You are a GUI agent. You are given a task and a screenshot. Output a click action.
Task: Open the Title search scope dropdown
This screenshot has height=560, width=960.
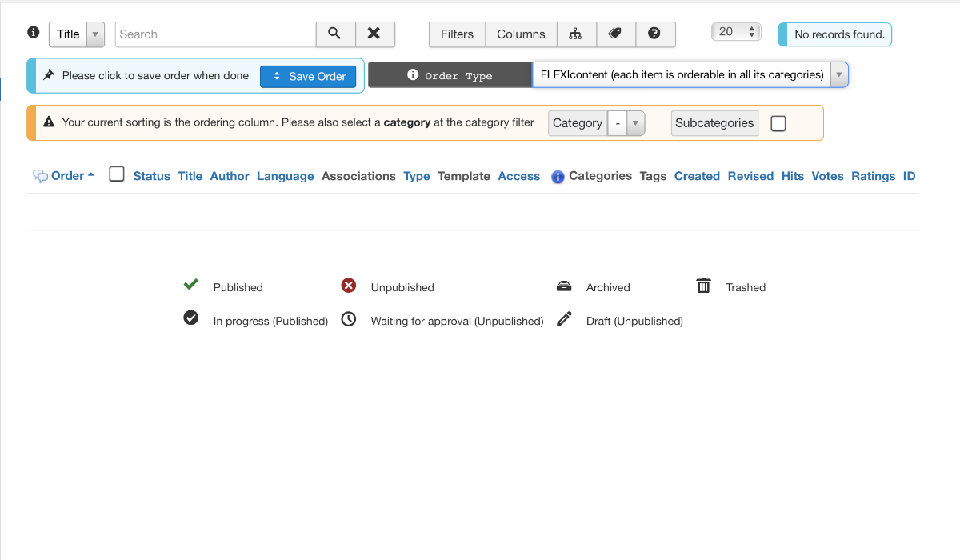77,34
